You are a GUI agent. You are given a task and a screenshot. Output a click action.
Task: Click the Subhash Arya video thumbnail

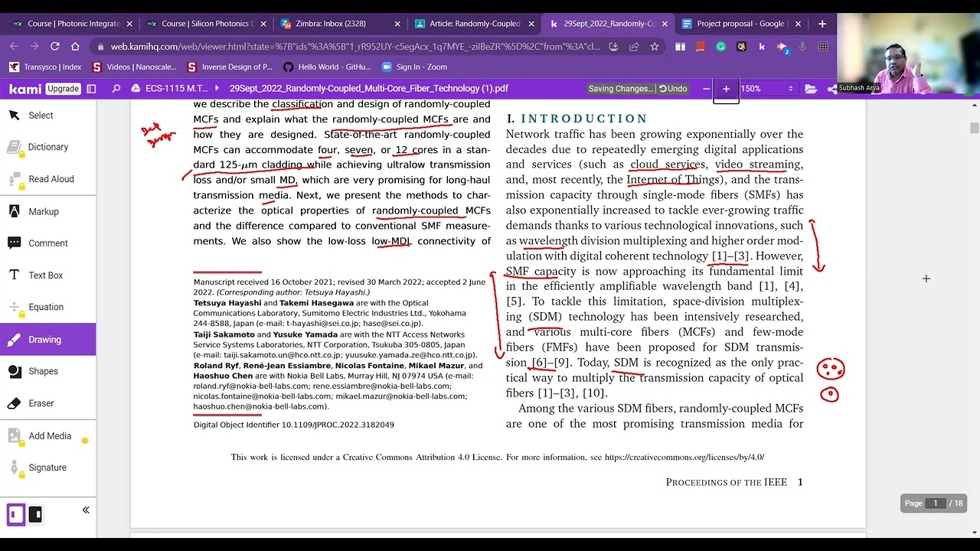point(908,54)
